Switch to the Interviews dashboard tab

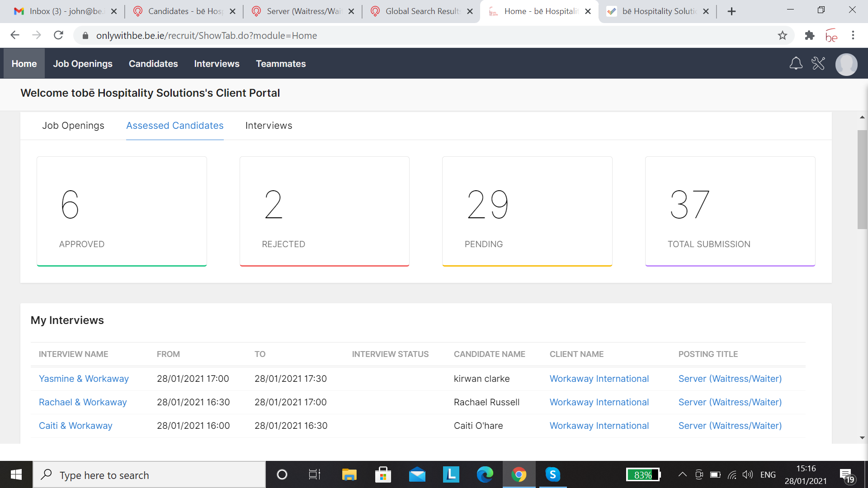tap(269, 126)
